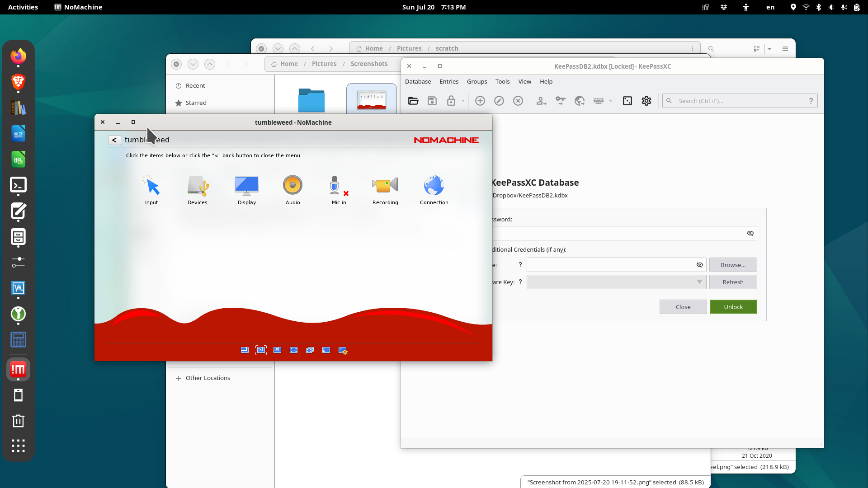
Task: Click Copy password key icon in KeePassXC
Action: [561, 101]
